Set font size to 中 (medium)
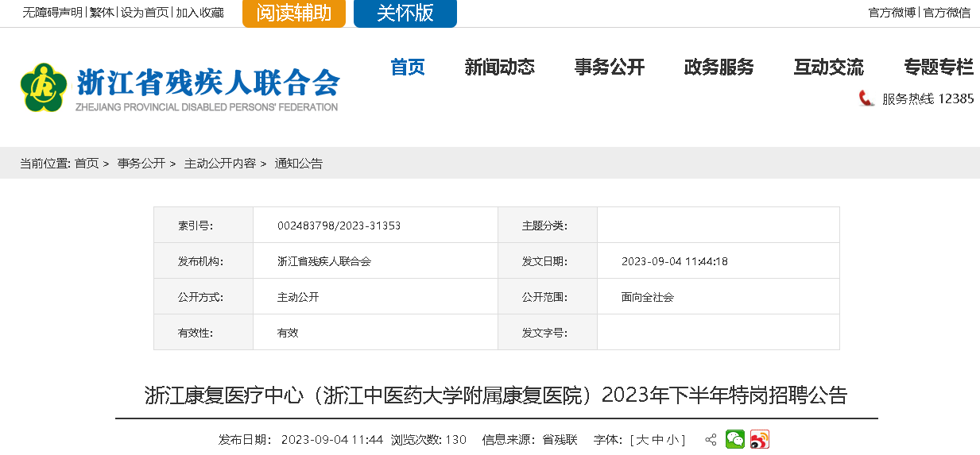980x455 pixels. 657,440
